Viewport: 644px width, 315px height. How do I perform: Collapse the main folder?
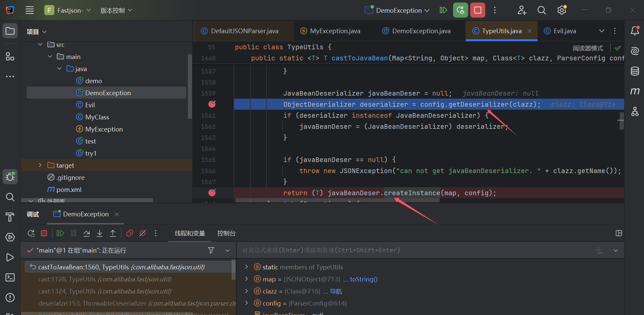pos(50,56)
